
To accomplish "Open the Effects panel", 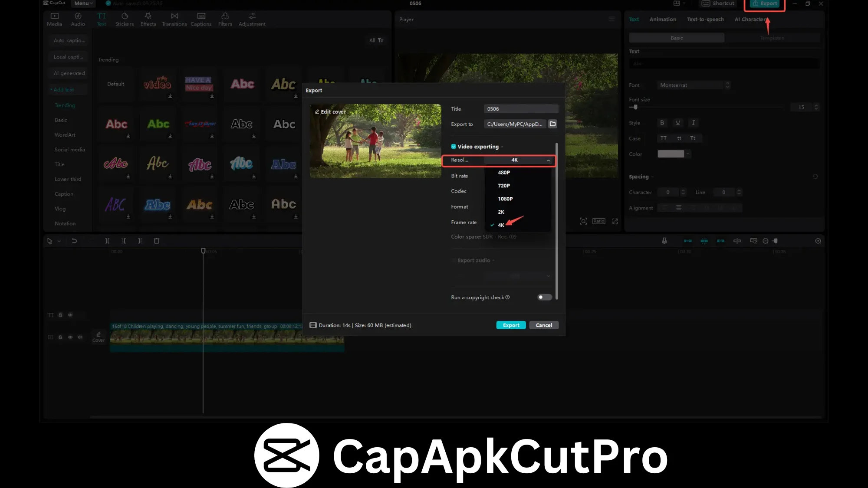I will (x=148, y=20).
